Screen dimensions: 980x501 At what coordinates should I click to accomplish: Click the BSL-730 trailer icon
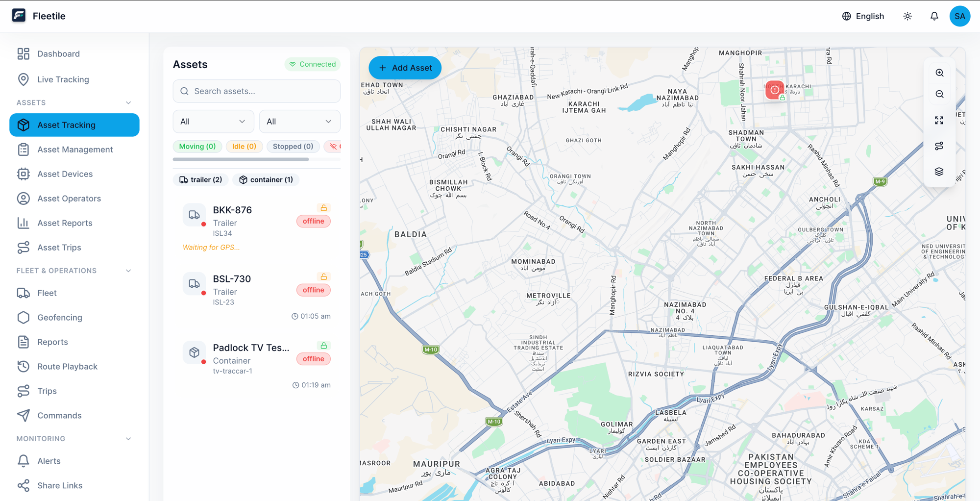tap(194, 284)
